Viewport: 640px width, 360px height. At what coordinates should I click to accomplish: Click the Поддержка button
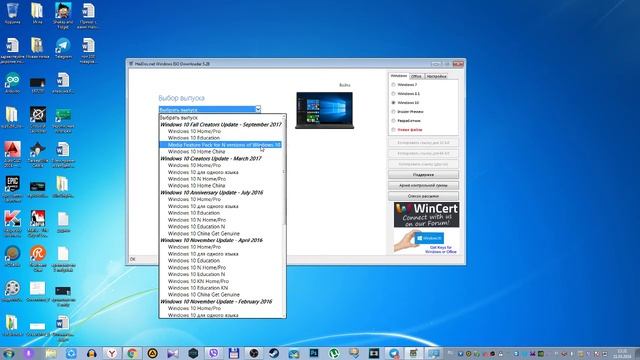[423, 175]
